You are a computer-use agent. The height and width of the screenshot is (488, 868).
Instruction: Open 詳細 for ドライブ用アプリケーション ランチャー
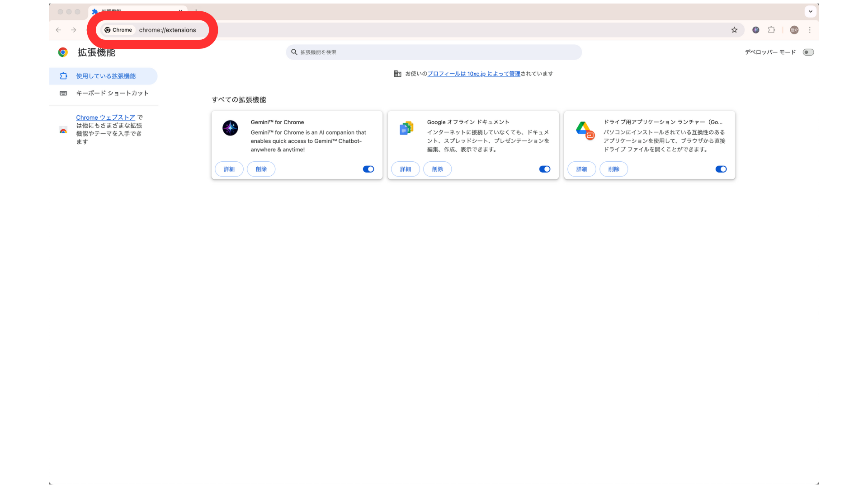[582, 169]
